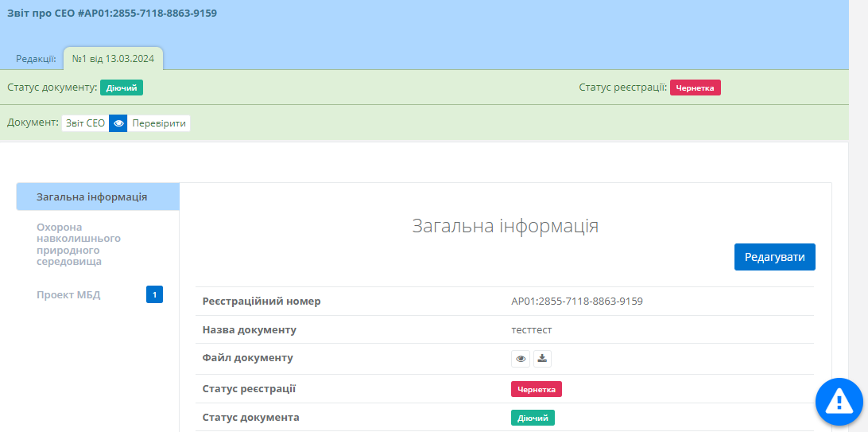Viewport: 868px width, 432px height.
Task: Select the Загальна інформація sidebar section
Action: pyautogui.click(x=91, y=197)
